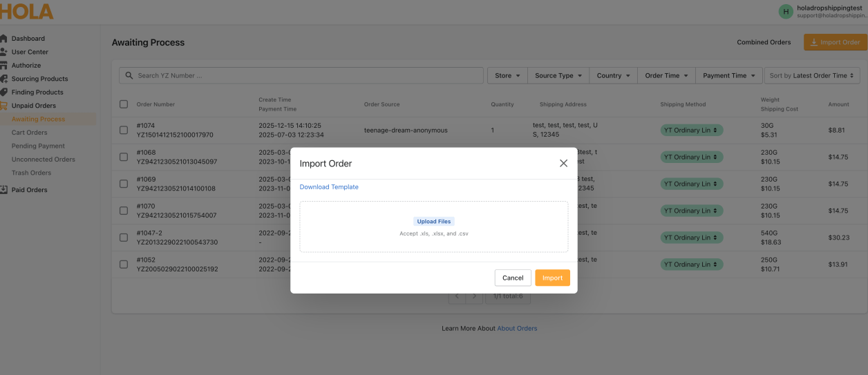Confirm with the orange Import button
The height and width of the screenshot is (375, 868).
coord(552,278)
